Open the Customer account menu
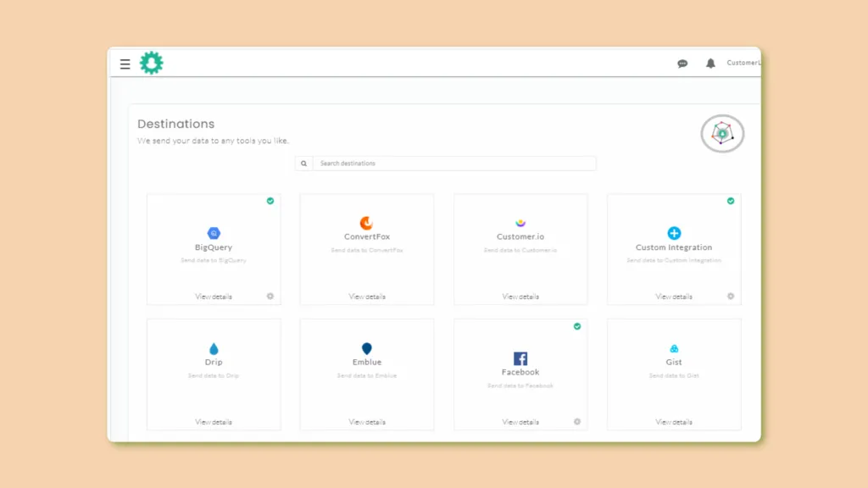 [x=743, y=63]
